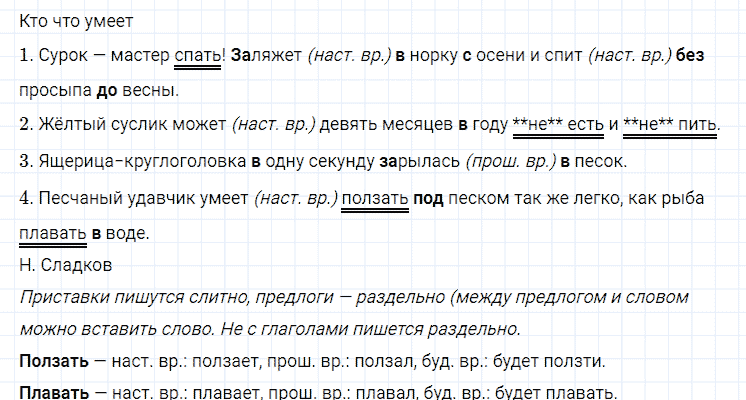Click the underlined word "спать"
Image resolution: width=746 pixels, height=400 pixels.
pyautogui.click(x=198, y=56)
